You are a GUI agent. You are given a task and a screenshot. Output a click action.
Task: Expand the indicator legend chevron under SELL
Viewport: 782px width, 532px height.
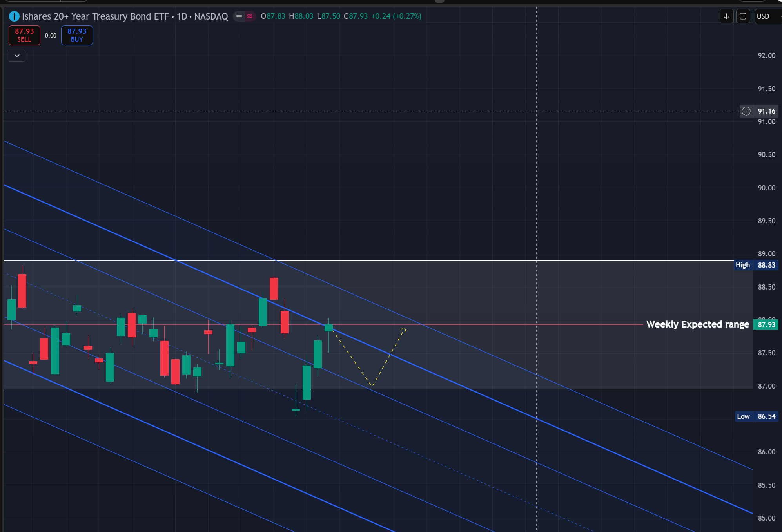click(17, 56)
